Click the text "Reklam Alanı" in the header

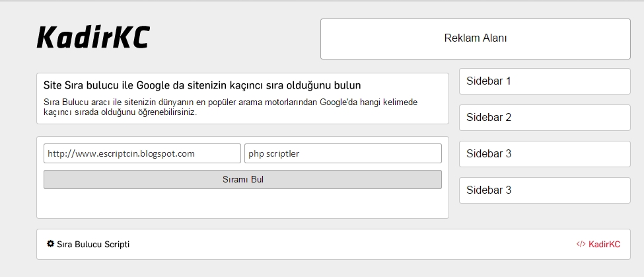click(x=475, y=38)
